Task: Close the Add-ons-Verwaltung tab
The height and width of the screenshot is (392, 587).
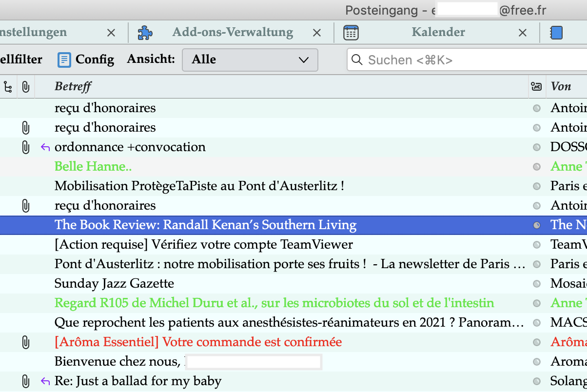Action: 317,33
